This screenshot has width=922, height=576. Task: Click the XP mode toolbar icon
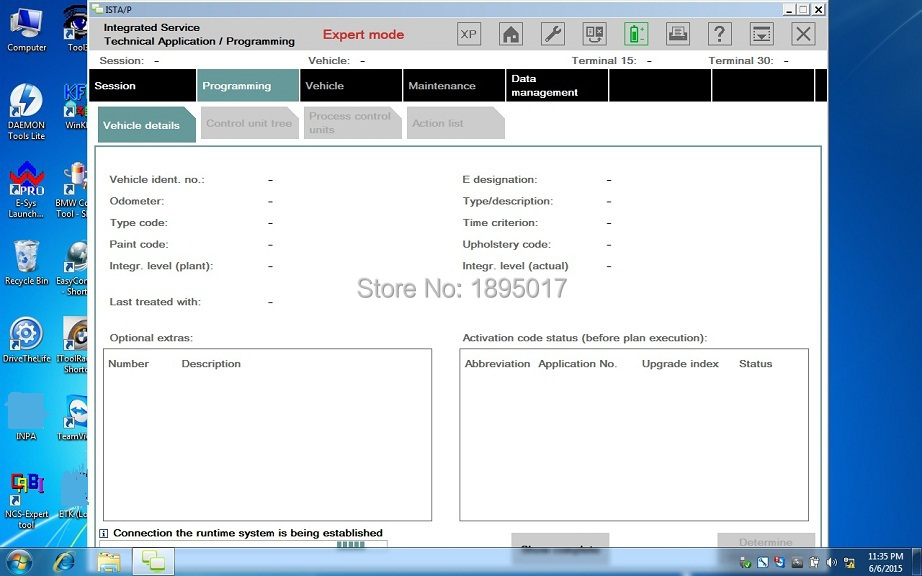tap(469, 34)
